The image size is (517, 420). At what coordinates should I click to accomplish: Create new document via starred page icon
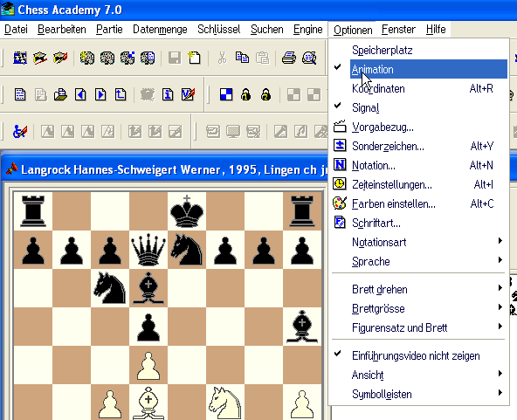coord(194,58)
